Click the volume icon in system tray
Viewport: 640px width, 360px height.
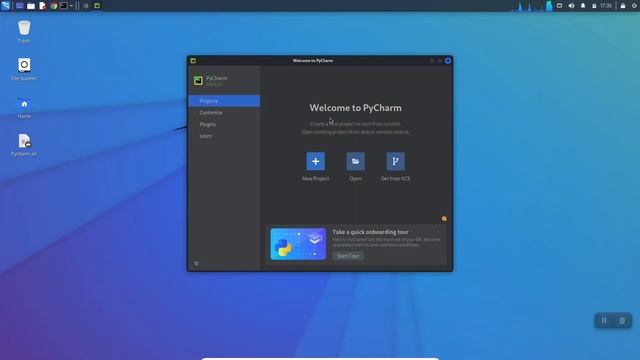point(571,6)
